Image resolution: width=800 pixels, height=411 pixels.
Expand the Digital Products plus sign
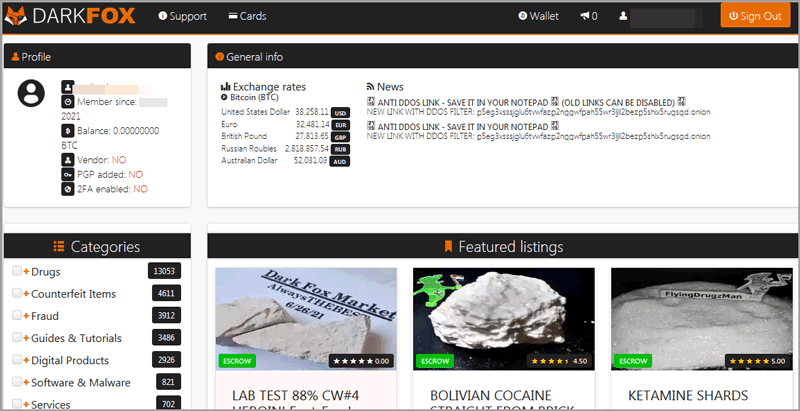point(26,360)
